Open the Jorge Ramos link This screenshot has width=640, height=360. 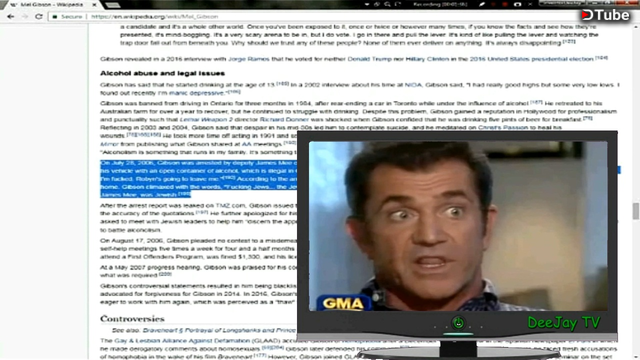(x=249, y=59)
